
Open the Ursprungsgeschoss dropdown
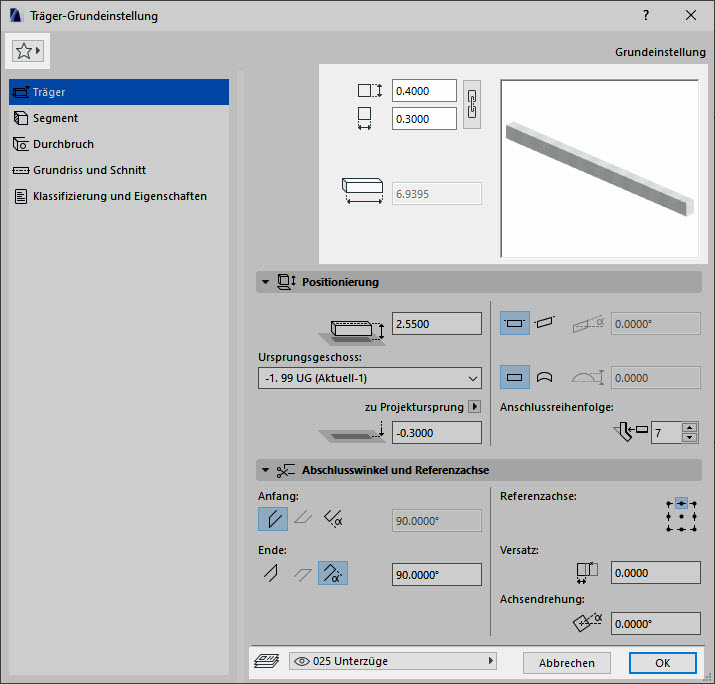(370, 378)
